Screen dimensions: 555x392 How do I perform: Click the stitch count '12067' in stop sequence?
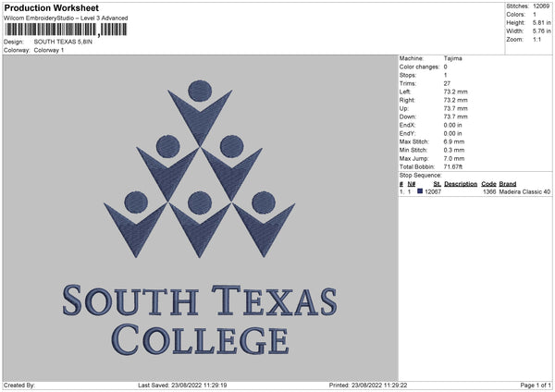433,191
